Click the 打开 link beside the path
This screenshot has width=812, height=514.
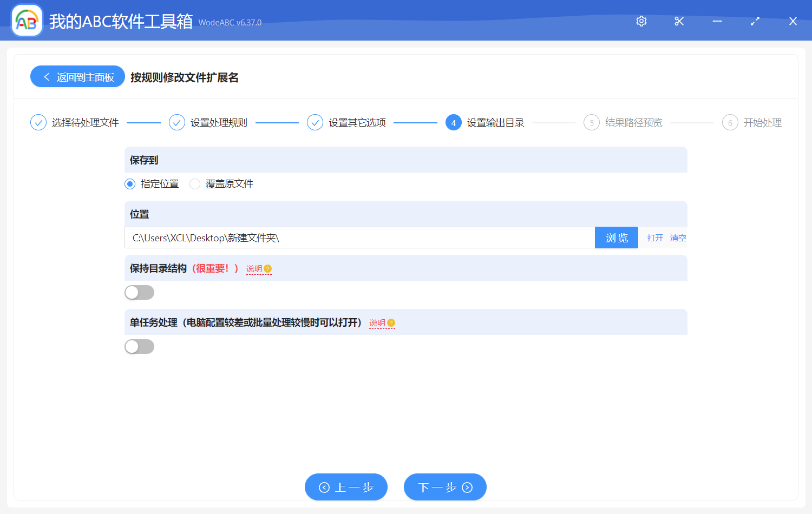point(654,238)
